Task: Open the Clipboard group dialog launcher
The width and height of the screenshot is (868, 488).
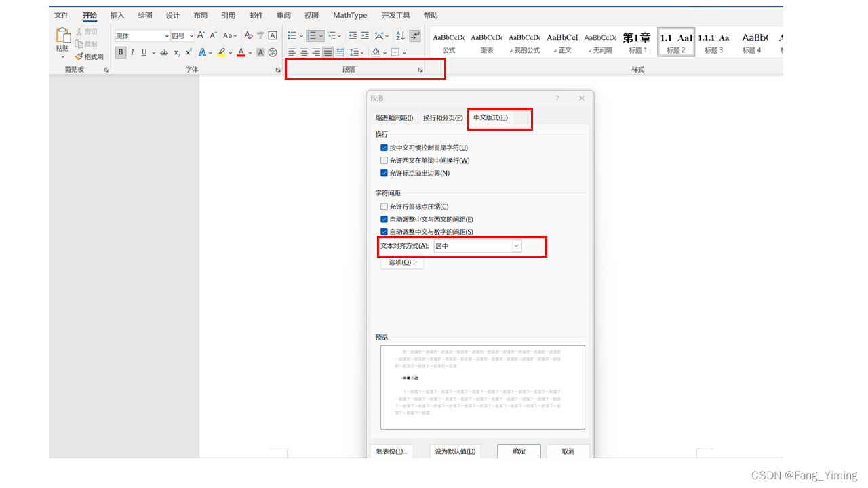Action: (x=106, y=70)
